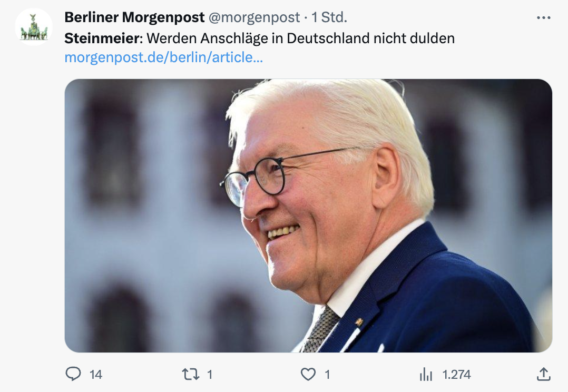
Task: Open the @morgenpost handle
Action: 254,17
